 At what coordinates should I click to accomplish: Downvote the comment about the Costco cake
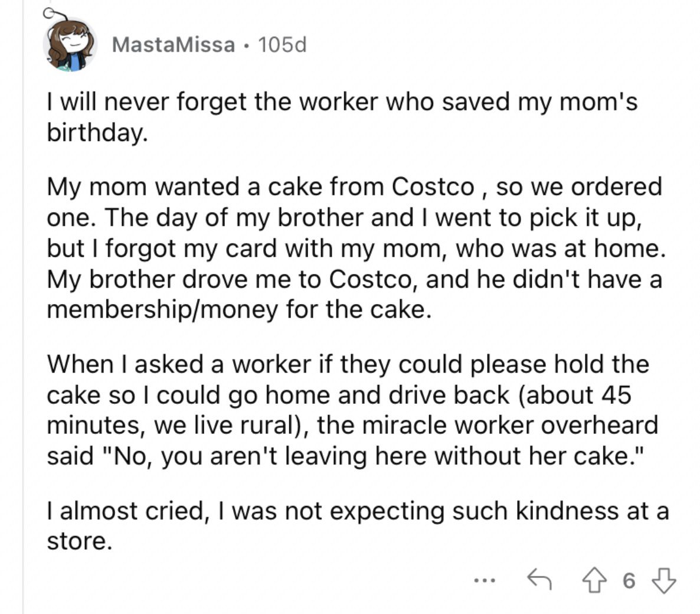[664, 580]
